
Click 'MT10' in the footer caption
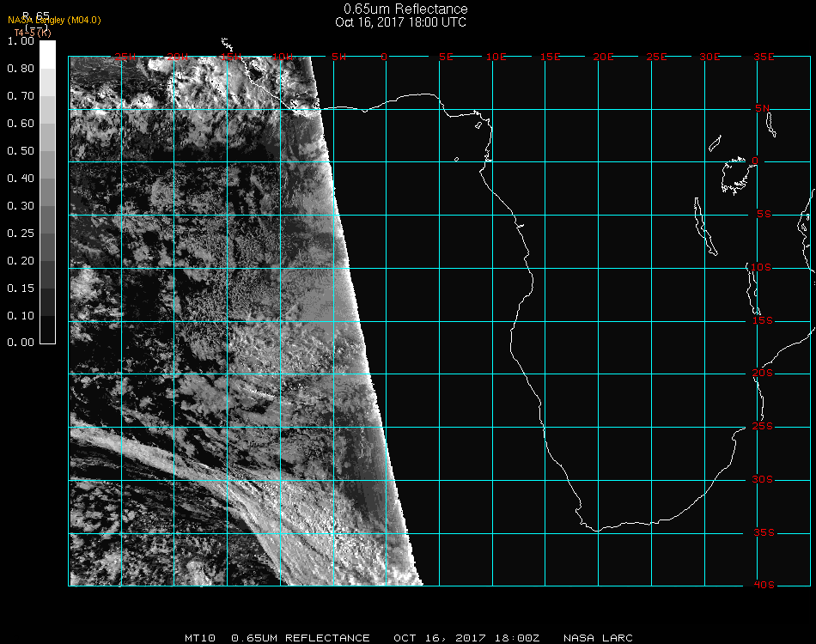(x=200, y=638)
